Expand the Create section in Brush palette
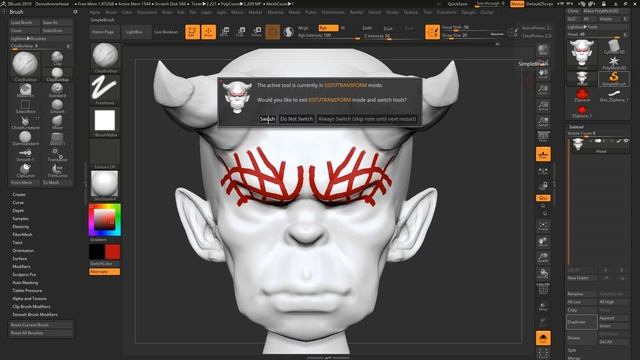The width and height of the screenshot is (640, 360). tap(19, 195)
